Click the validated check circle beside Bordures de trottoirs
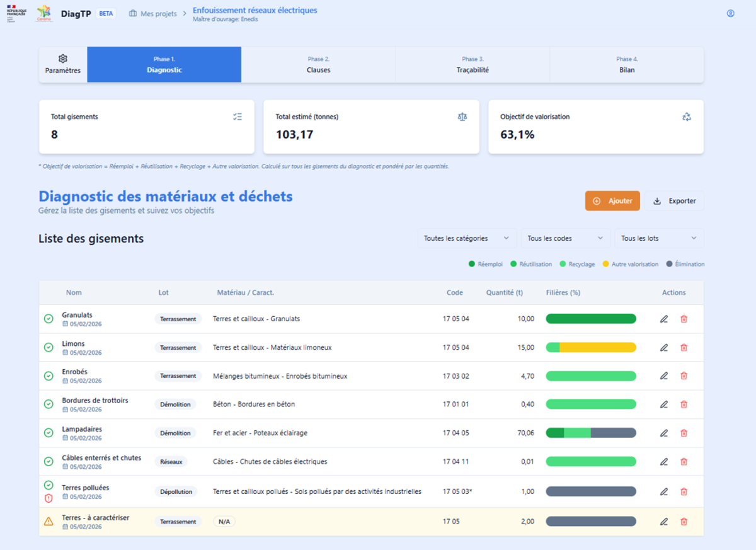Image resolution: width=756 pixels, height=550 pixels. (x=49, y=404)
